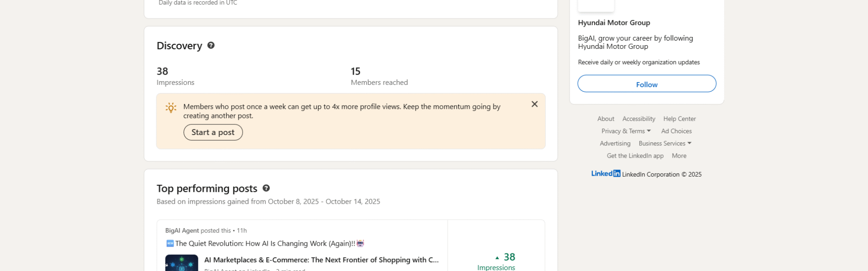Expand the Business Services dropdown
The image size is (868, 271).
pyautogui.click(x=665, y=144)
